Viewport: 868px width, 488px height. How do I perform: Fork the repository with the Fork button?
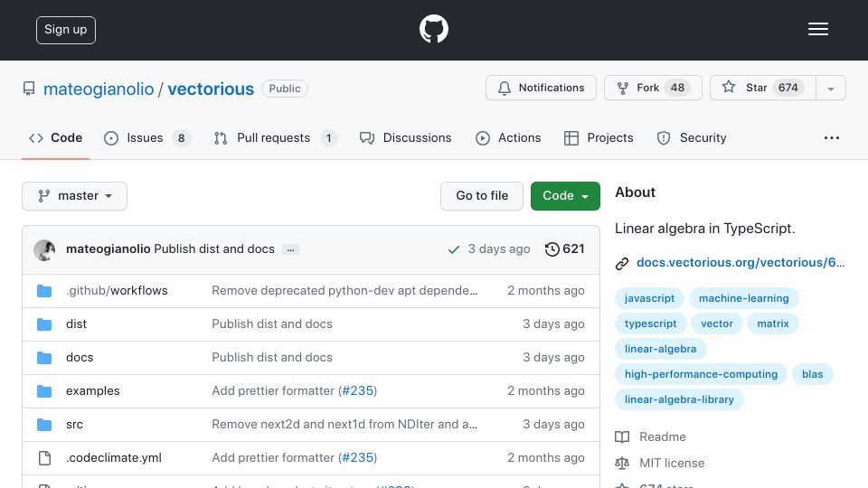[653, 88]
